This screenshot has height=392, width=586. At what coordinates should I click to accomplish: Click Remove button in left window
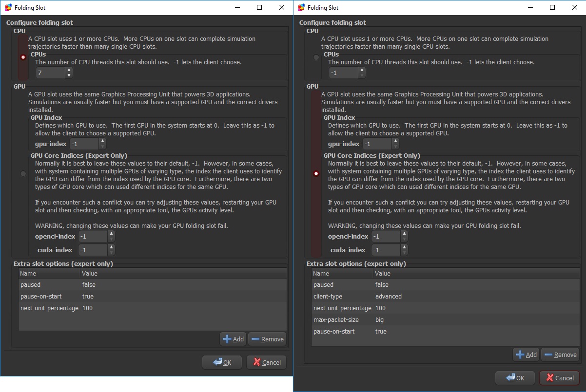click(x=267, y=339)
